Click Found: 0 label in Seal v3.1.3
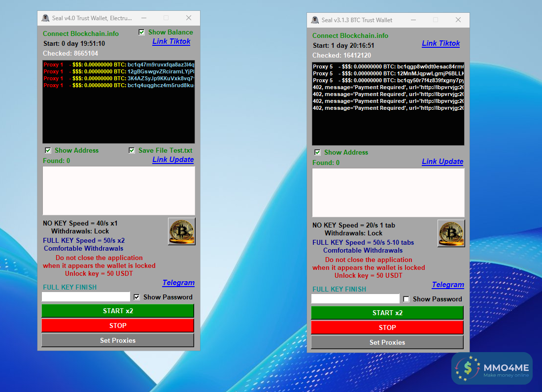This screenshot has height=392, width=542. pos(326,163)
